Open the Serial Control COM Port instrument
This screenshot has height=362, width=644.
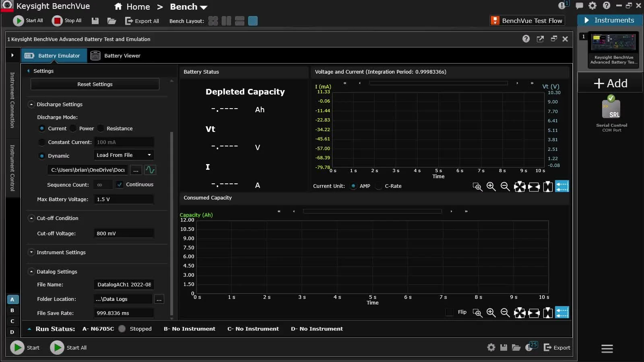(611, 114)
